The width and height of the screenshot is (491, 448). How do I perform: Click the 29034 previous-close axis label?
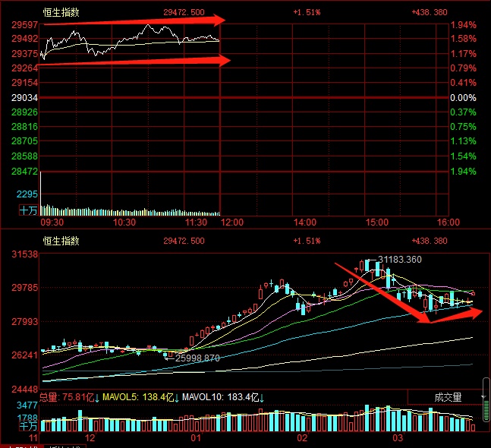24,98
